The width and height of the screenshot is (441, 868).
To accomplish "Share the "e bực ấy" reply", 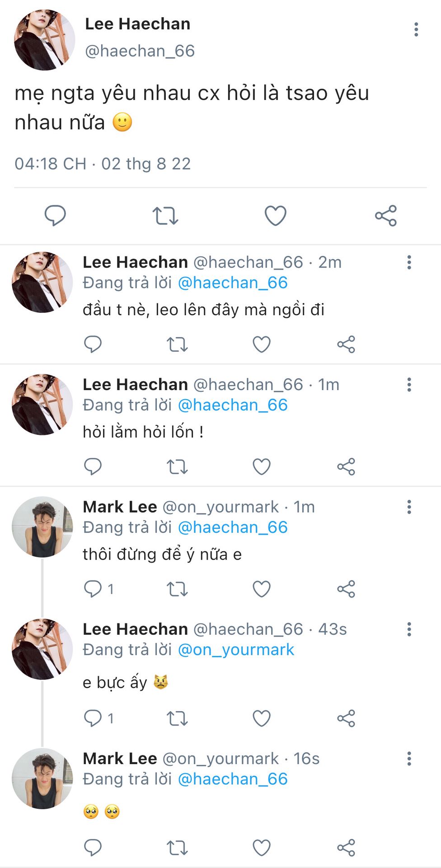I will 346,718.
